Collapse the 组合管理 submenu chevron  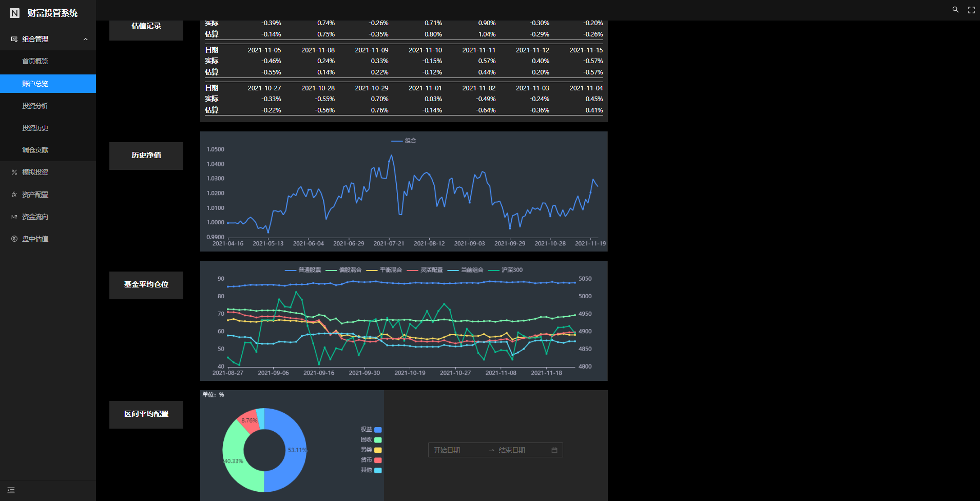86,39
